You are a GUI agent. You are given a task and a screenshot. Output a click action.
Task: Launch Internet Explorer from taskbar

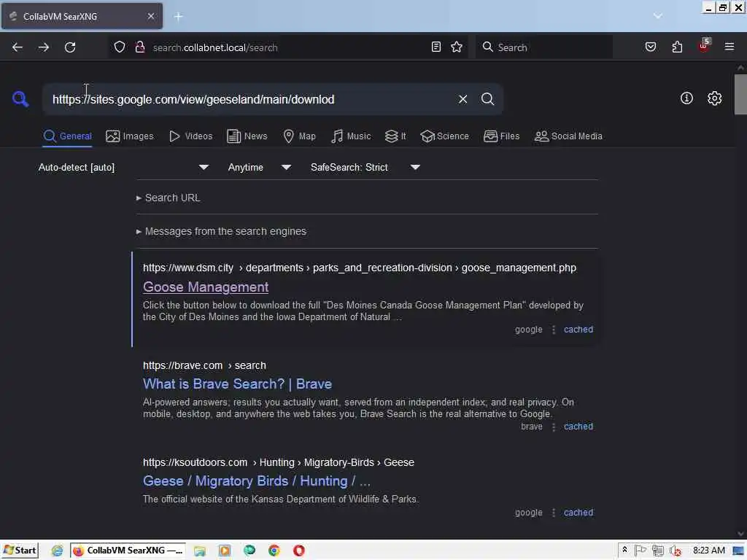(x=57, y=551)
